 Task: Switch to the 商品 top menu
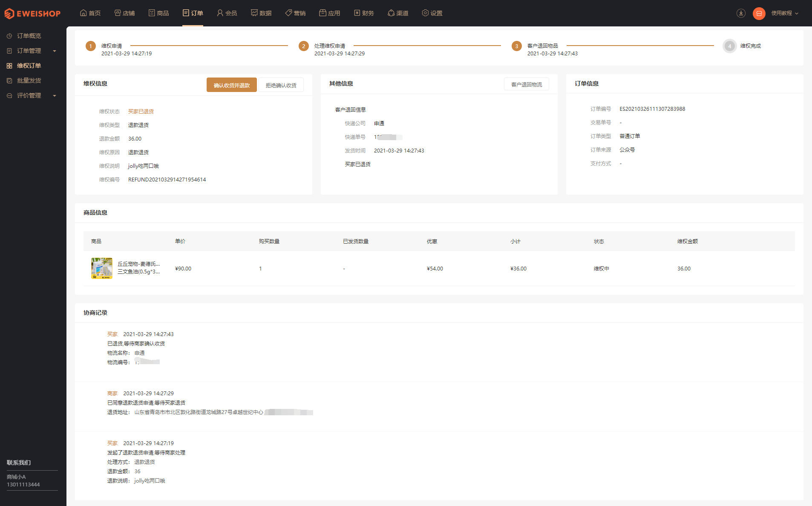(x=158, y=13)
